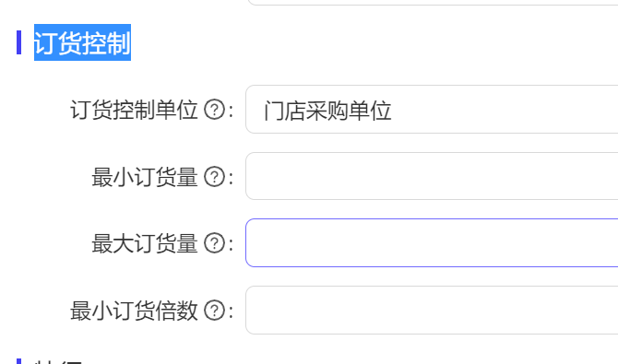Open the help tooltip icon for 最小订货量
The height and width of the screenshot is (364, 618).
(x=214, y=177)
